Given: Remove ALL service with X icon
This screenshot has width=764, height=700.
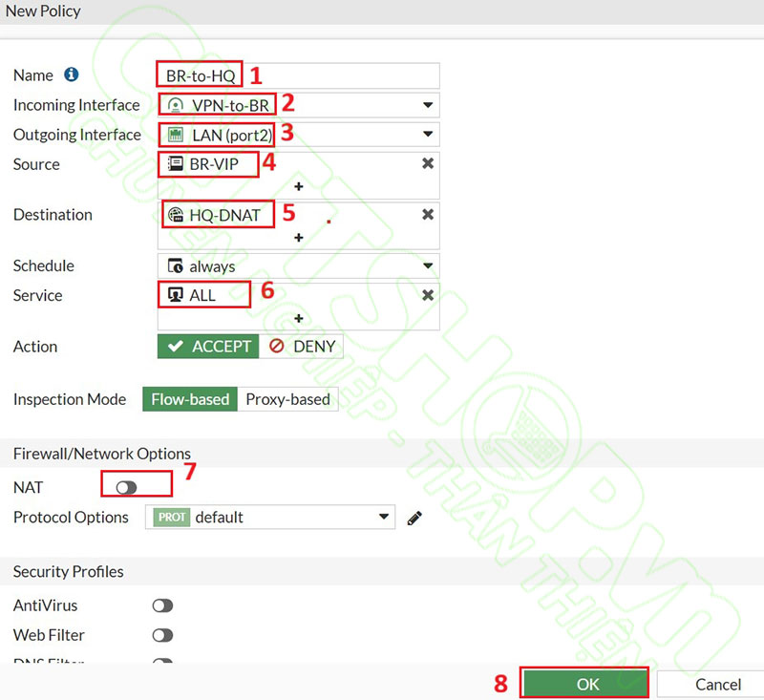Looking at the screenshot, I should point(428,296).
